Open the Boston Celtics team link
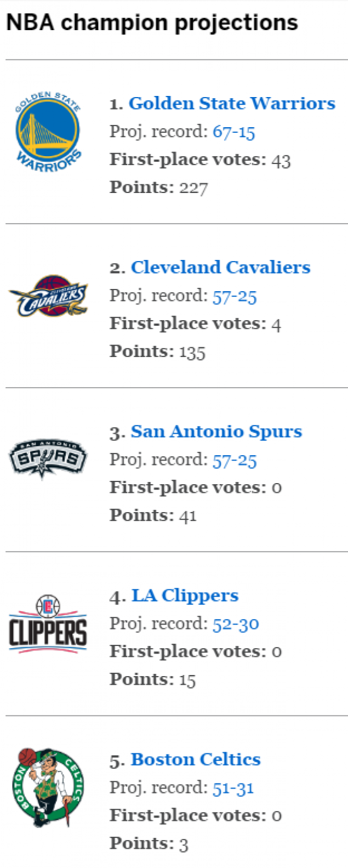Viewport: 348px width, 868px height. pyautogui.click(x=196, y=759)
